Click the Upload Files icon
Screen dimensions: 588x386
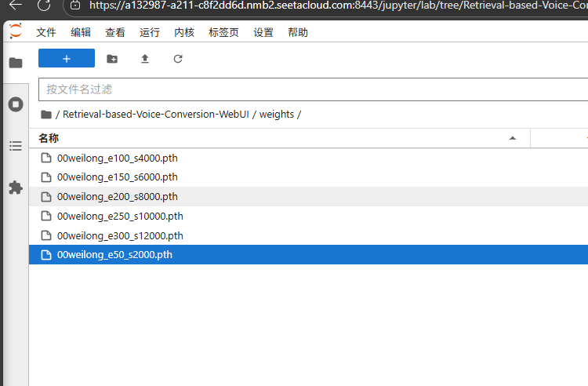click(x=144, y=59)
